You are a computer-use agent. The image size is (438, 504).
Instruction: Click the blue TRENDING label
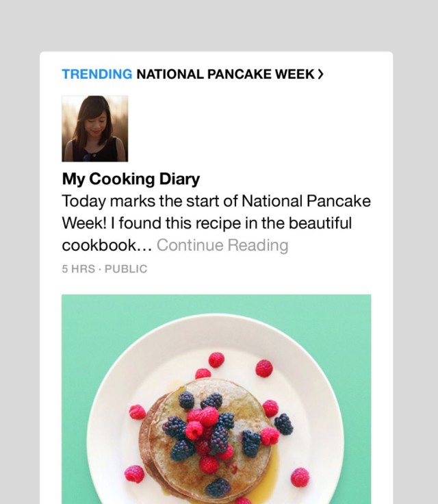tap(96, 74)
